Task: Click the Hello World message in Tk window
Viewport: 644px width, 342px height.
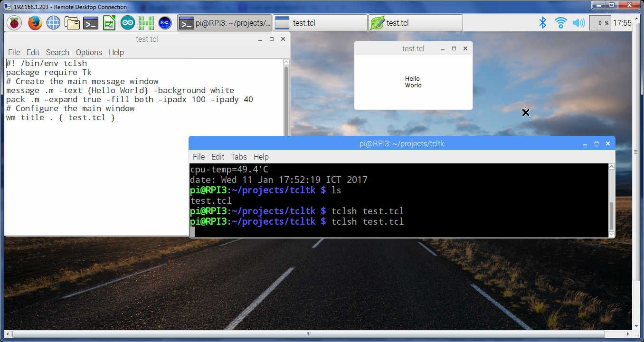Action: tap(413, 82)
